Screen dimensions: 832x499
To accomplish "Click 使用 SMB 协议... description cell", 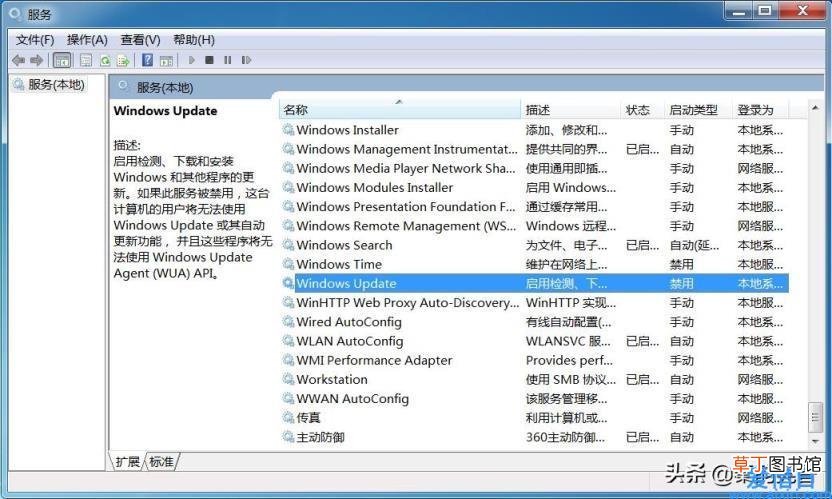I will click(x=571, y=380).
